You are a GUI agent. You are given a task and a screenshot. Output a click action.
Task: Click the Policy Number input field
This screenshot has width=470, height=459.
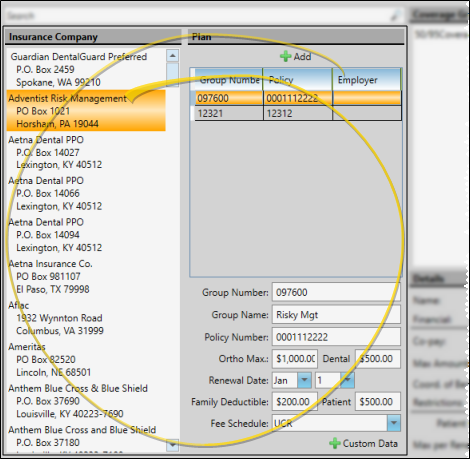(x=336, y=337)
